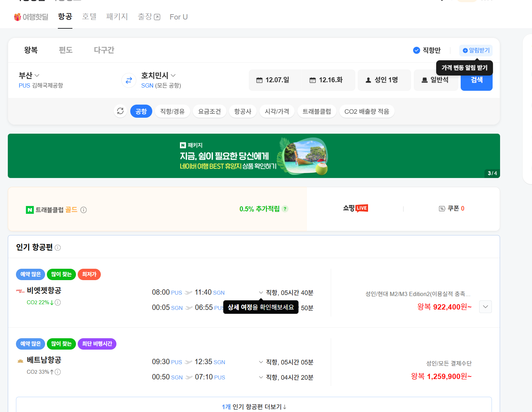Click CO2 22% info icon for 비엣젯항공

(x=58, y=302)
